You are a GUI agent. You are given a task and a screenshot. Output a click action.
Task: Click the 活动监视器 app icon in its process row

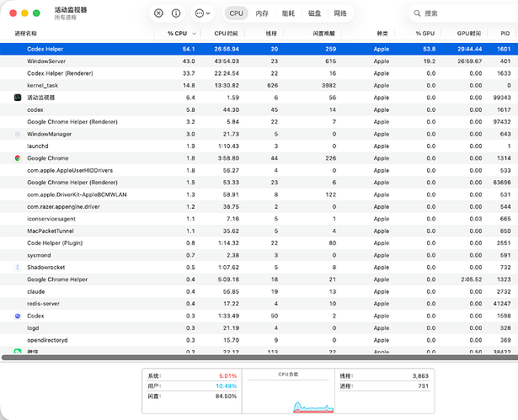point(18,98)
